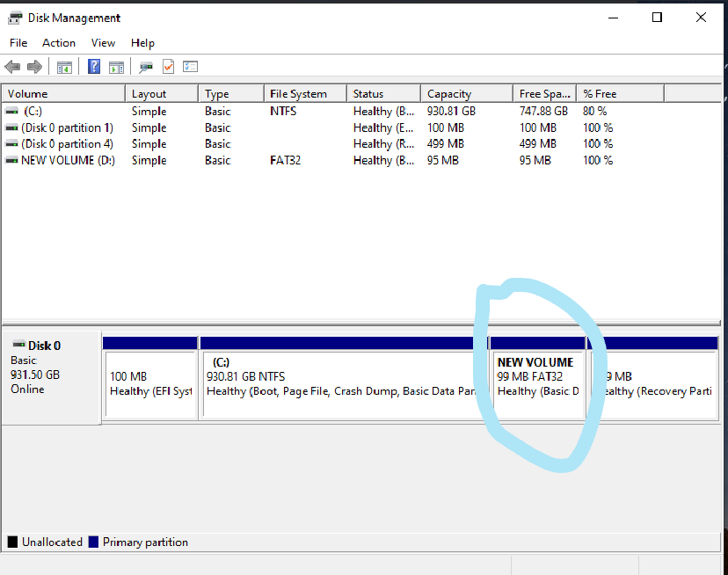The height and width of the screenshot is (575, 728).
Task: Click the blue Primary partition legend swatch
Action: click(93, 542)
